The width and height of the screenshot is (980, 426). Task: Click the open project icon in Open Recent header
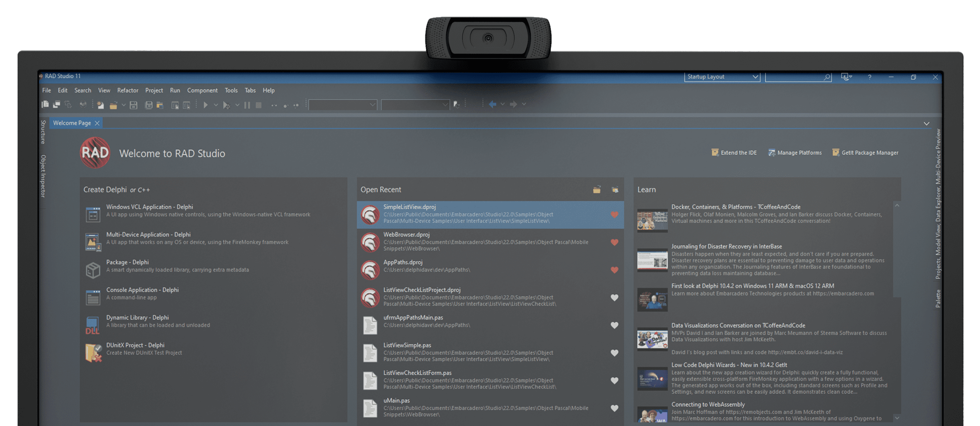(x=615, y=189)
